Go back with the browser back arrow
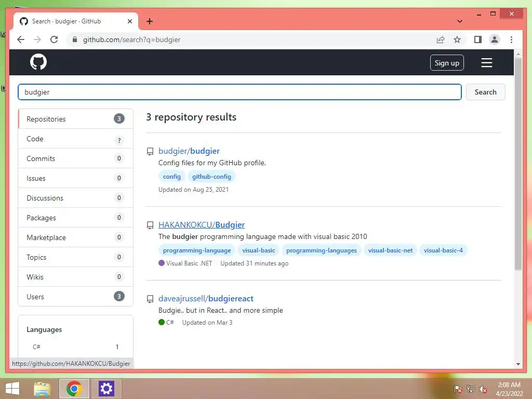This screenshot has height=399, width=532. coord(21,39)
